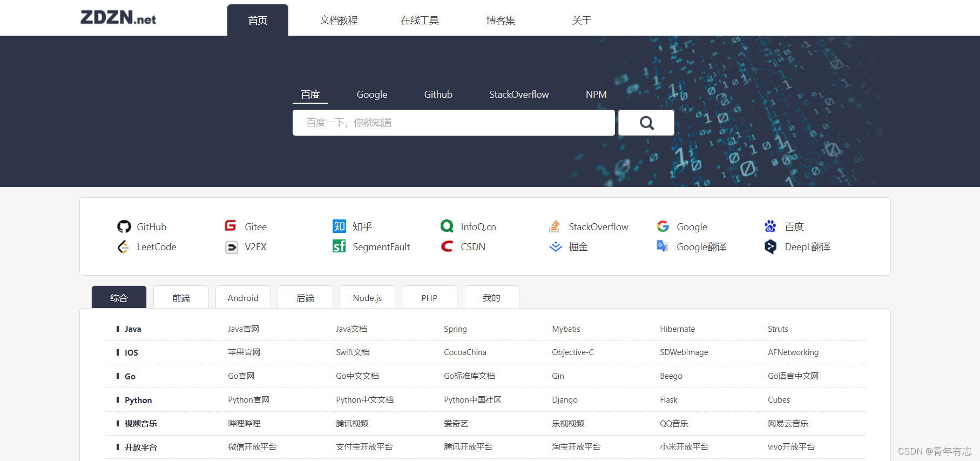Viewport: 980px width, 461px height.
Task: Open the 爱奇艺 link
Action: pyautogui.click(x=456, y=423)
